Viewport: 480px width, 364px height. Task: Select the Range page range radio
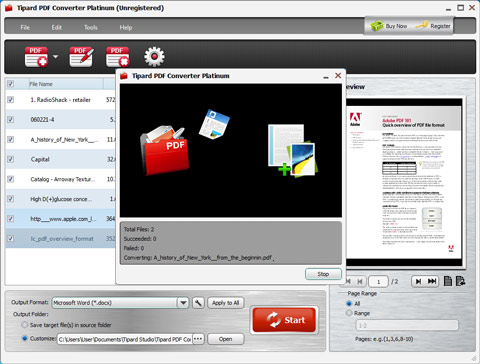coord(349,313)
